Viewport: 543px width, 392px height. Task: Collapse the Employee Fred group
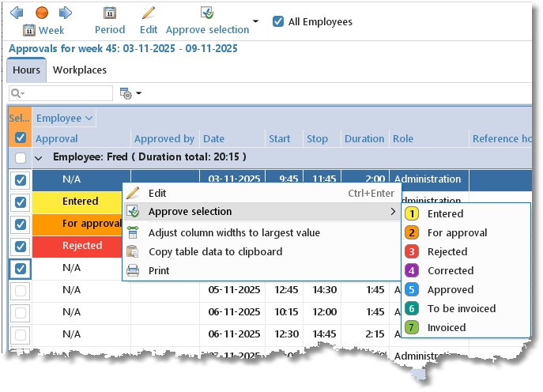(x=39, y=158)
